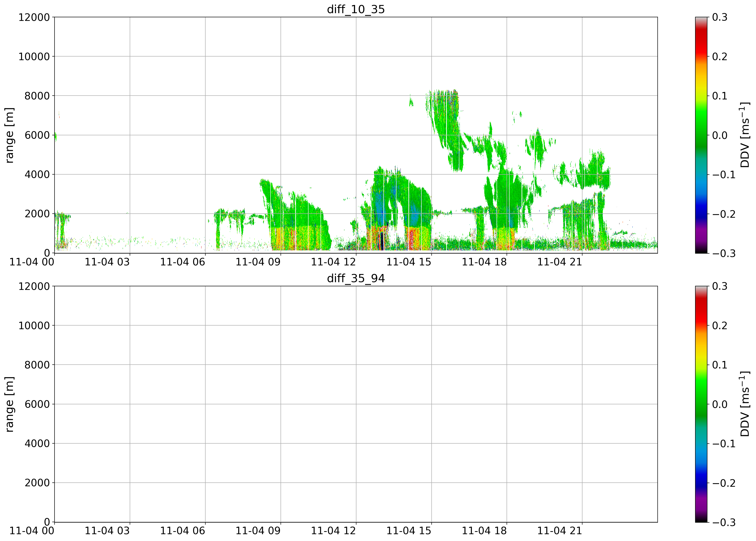Click the 0.0 label on bottom colorbar
This screenshot has height=541, width=756.
[720, 404]
